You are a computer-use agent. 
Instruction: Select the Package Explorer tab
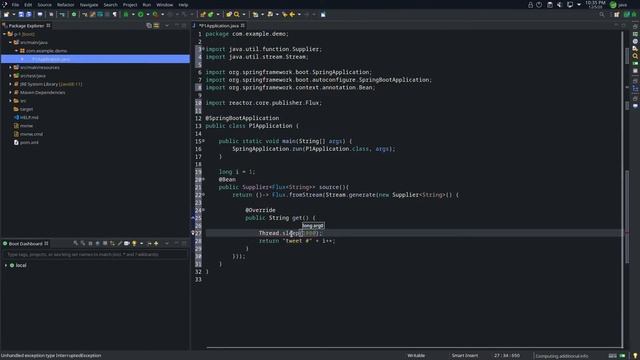(26, 26)
